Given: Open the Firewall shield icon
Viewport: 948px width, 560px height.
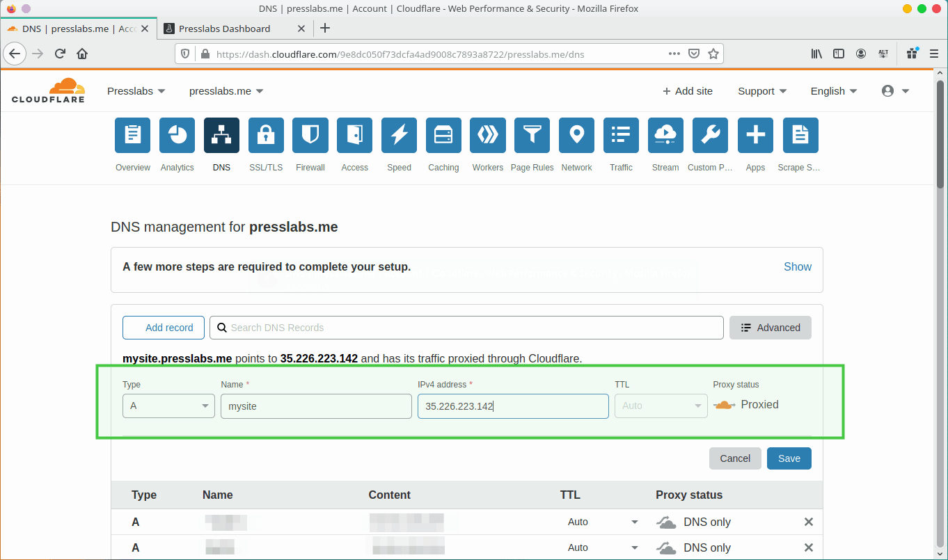Looking at the screenshot, I should coord(310,135).
